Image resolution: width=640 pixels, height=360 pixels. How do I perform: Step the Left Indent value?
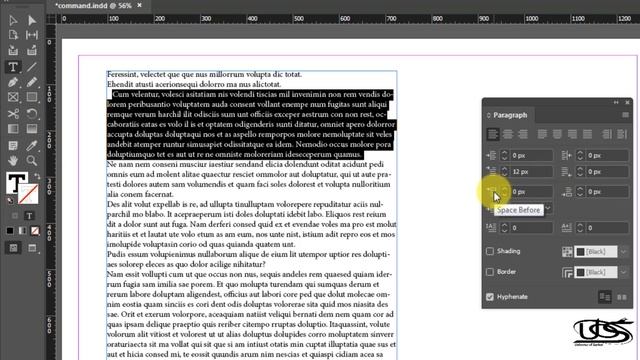coord(504,156)
